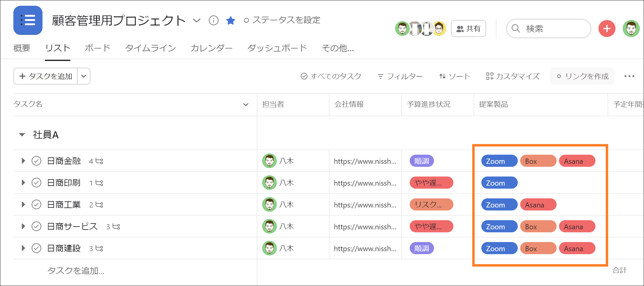The width and height of the screenshot is (644, 286).
Task: Open タイムライン tab
Action: coord(151,48)
